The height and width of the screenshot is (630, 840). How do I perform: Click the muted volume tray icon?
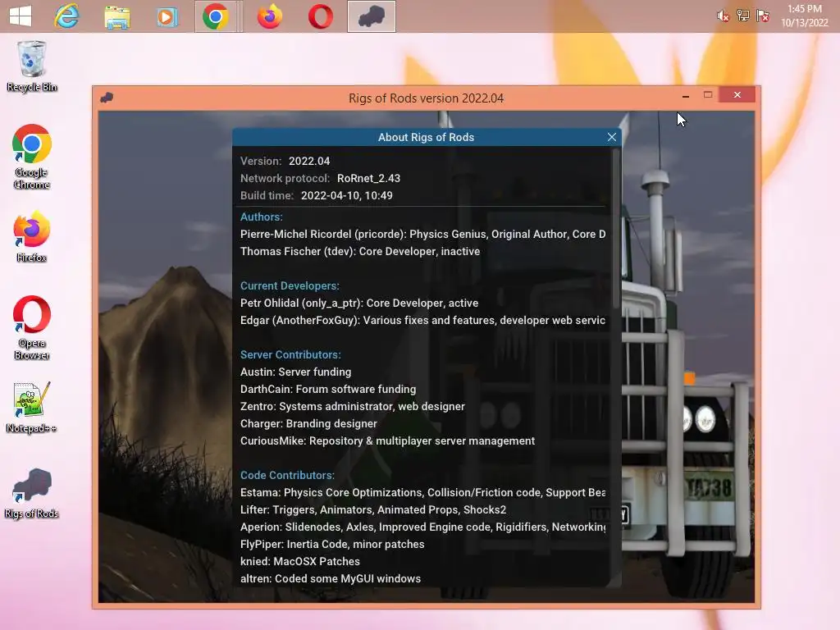click(723, 16)
